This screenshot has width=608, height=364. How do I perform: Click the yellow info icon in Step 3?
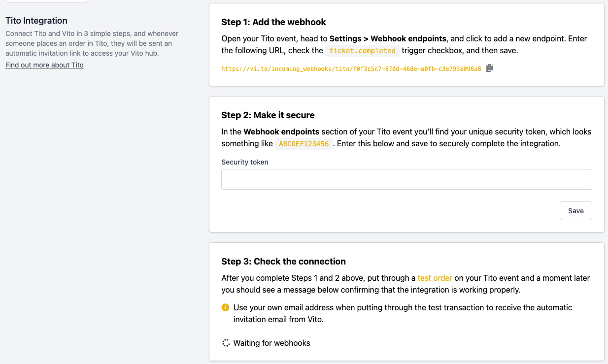pyautogui.click(x=226, y=307)
